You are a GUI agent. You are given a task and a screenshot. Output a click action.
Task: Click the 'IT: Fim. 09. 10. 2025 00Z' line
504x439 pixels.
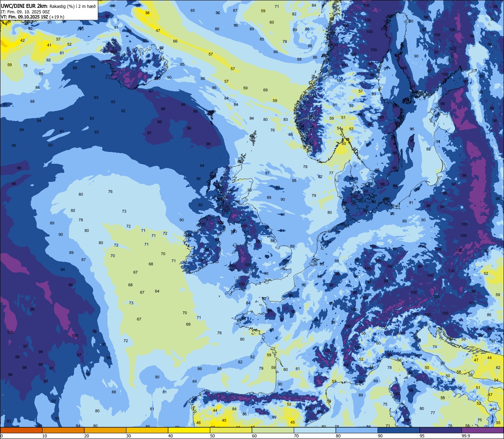click(x=25, y=12)
